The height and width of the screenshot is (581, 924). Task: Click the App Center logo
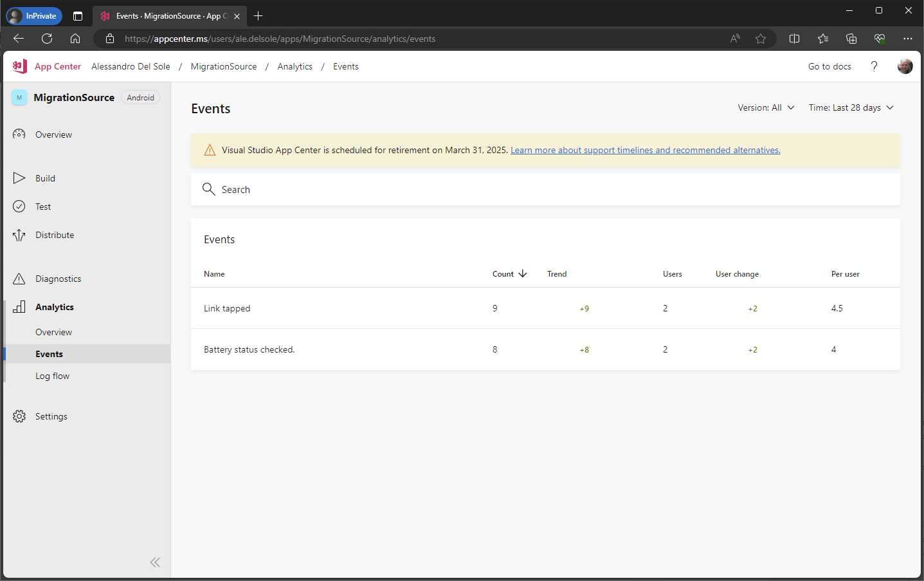[x=19, y=66]
